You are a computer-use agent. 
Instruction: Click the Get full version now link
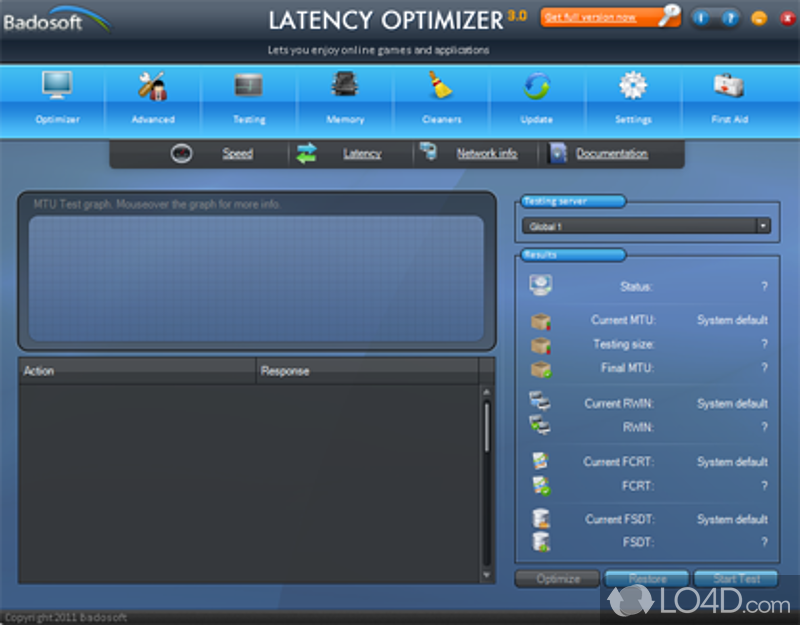coord(590,17)
